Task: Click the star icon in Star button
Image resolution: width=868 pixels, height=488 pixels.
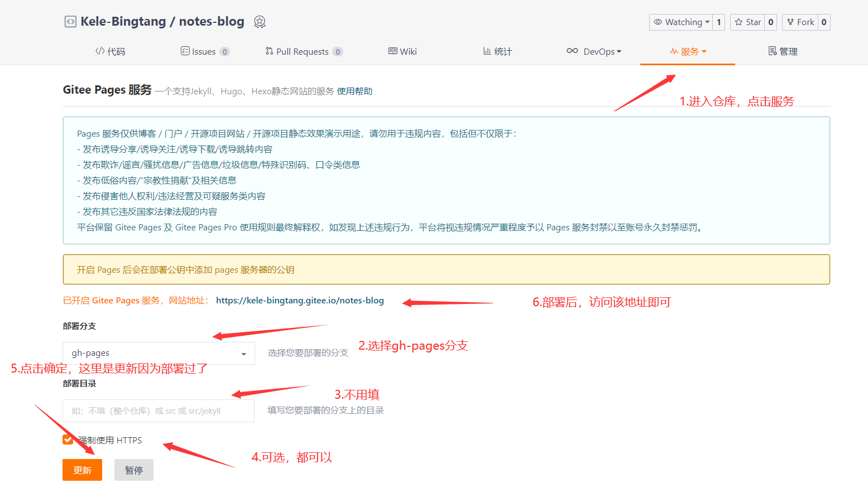Action: click(x=738, y=22)
